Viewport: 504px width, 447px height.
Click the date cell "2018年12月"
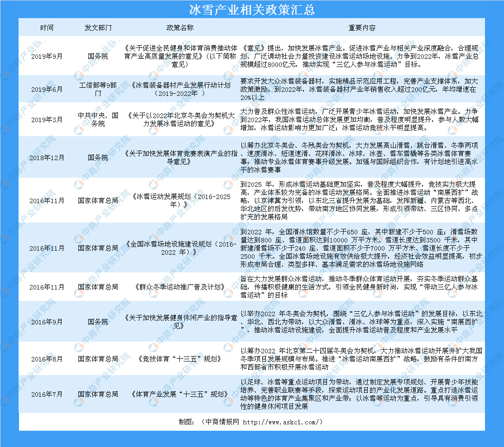[47, 157]
